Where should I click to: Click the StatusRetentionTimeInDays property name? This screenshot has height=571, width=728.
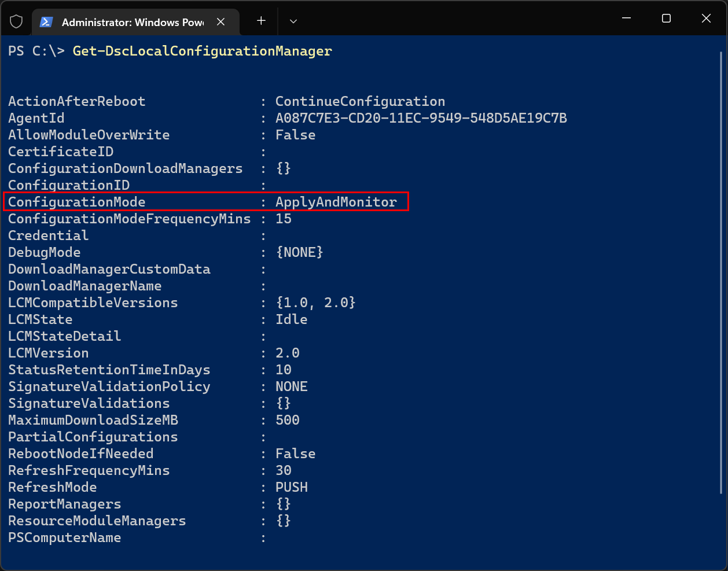pyautogui.click(x=109, y=370)
